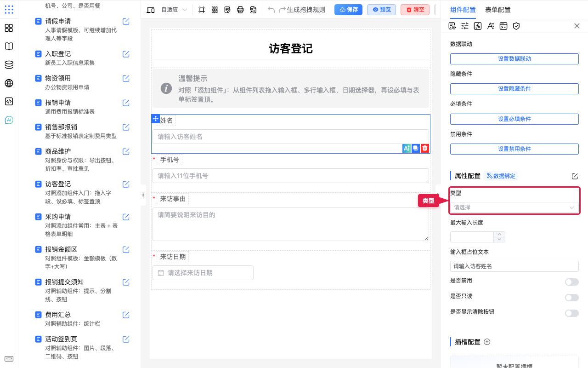Open the 类型 select dropdown

click(514, 207)
